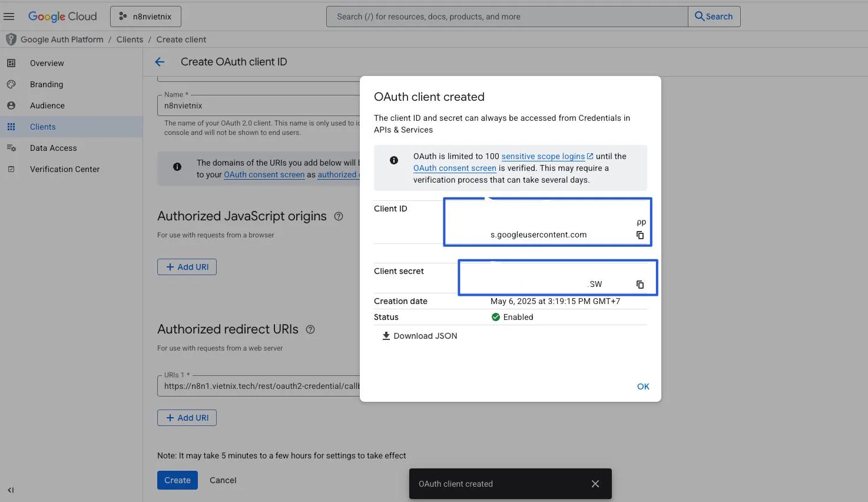Copy the Client secret to clipboard

pyautogui.click(x=640, y=285)
